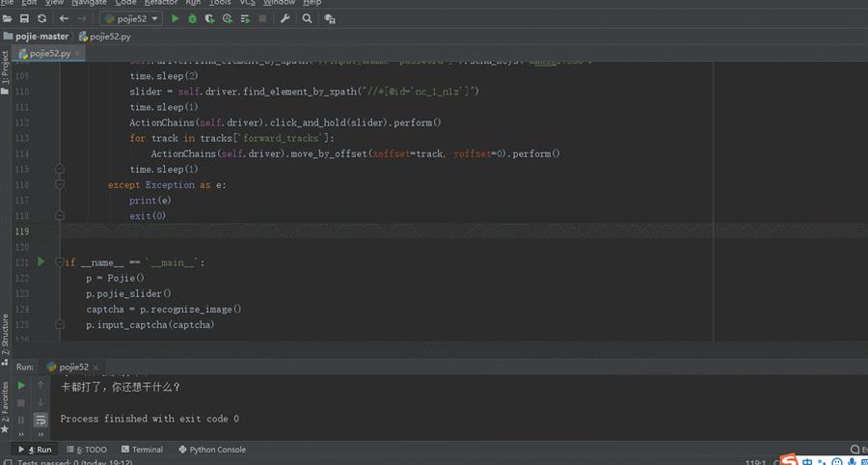Image resolution: width=868 pixels, height=465 pixels.
Task: Open the Tools menu
Action: pyautogui.click(x=220, y=2)
